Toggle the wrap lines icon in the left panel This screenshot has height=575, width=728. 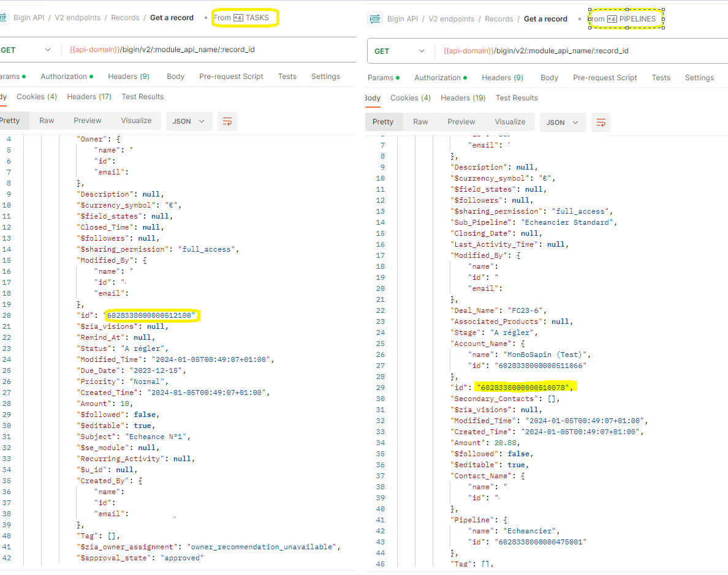click(227, 122)
